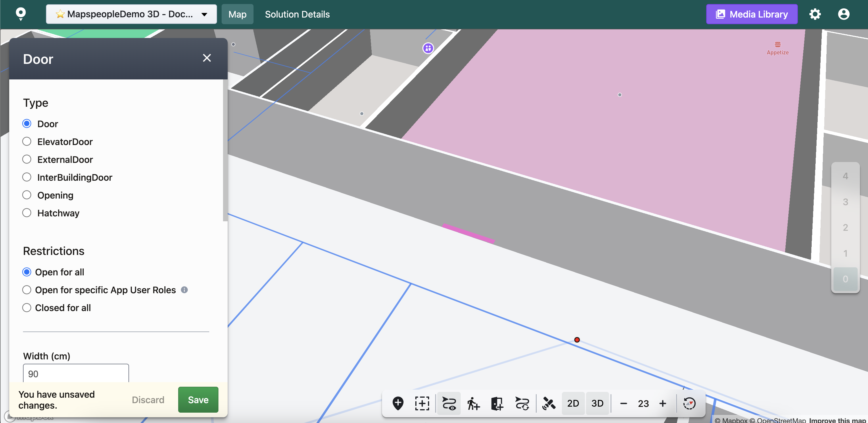Expand the MapspeopleDemo 3D solution dropdown
868x423 pixels.
click(131, 14)
